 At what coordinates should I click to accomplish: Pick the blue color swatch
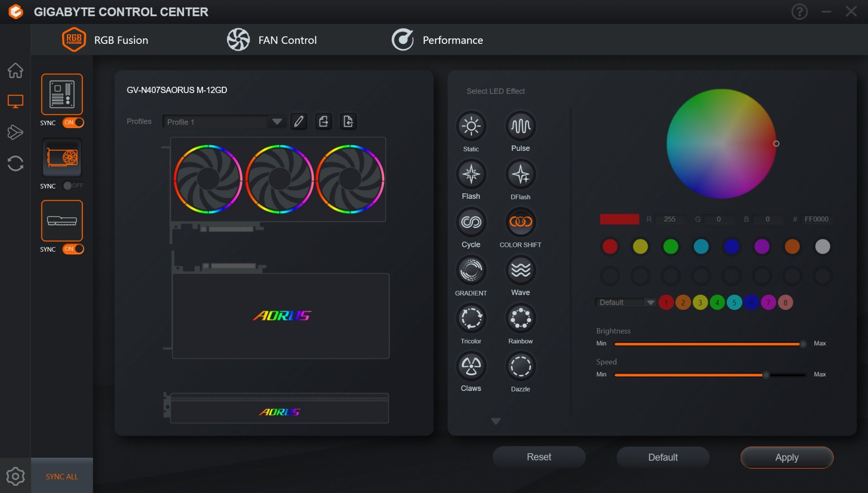(731, 247)
